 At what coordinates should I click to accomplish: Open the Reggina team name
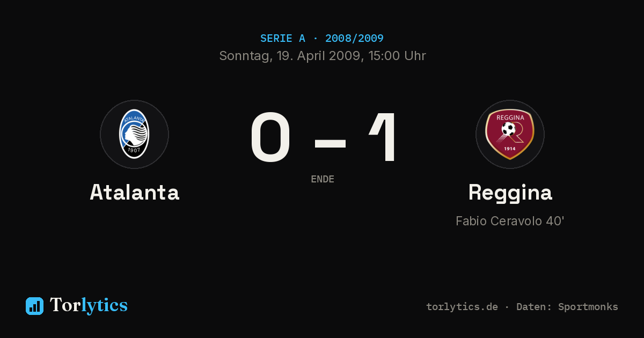510,193
